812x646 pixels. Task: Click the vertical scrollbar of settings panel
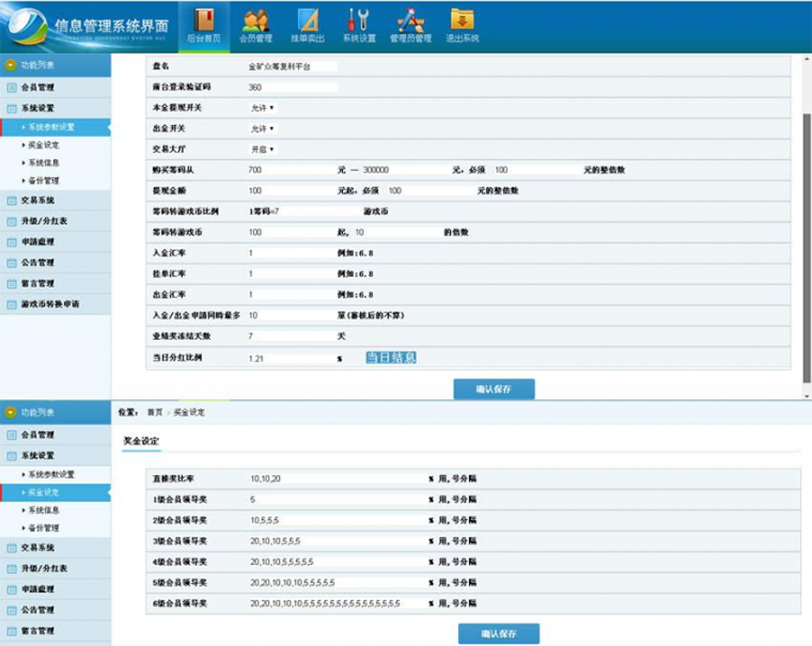[x=807, y=249]
